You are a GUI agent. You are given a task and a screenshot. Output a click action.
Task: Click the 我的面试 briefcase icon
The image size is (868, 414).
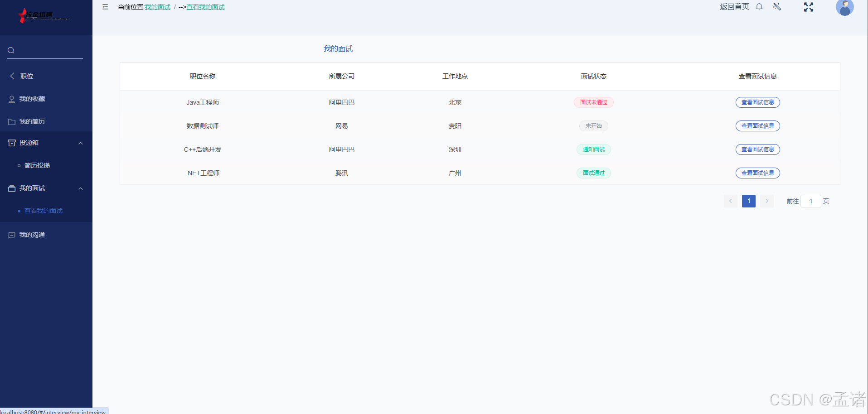coord(12,188)
